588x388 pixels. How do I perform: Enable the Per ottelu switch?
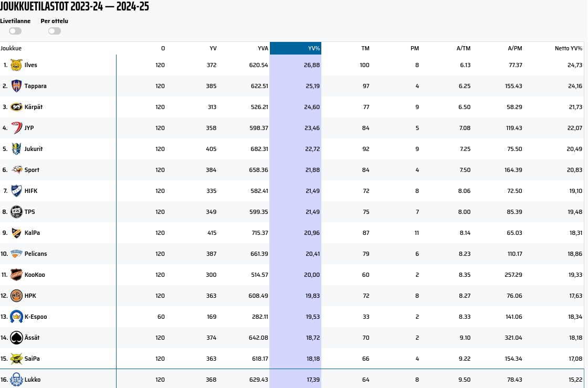[x=55, y=31]
